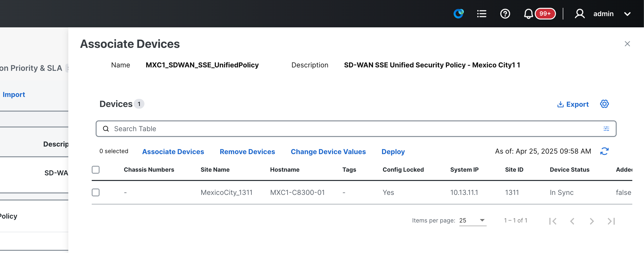Open table column settings gear icon
Screen dimensions: 644x253
(604, 104)
